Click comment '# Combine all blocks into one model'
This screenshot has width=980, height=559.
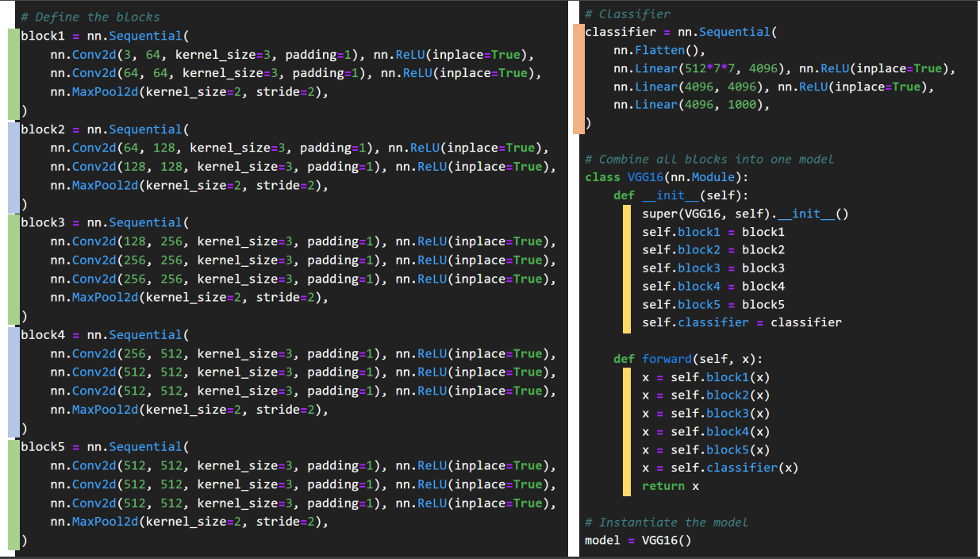click(x=709, y=159)
